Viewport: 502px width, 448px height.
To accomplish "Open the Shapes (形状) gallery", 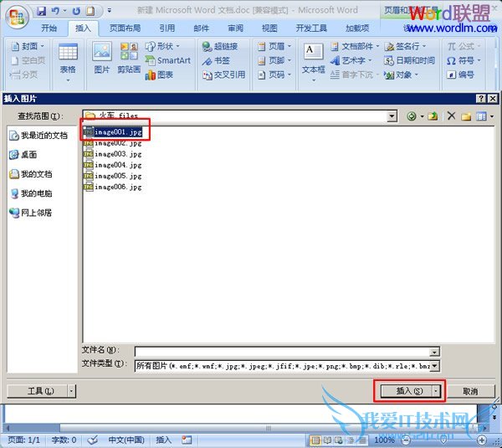I will [x=162, y=46].
